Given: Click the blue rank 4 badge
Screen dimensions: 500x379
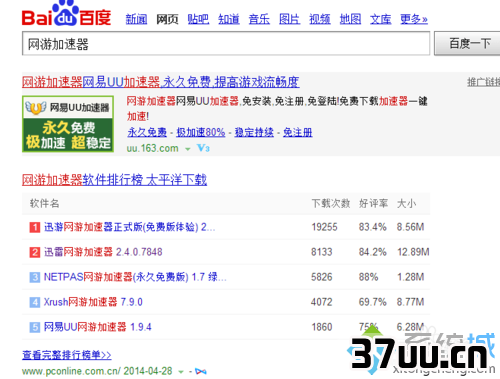Looking at the screenshot, I should [x=35, y=302].
